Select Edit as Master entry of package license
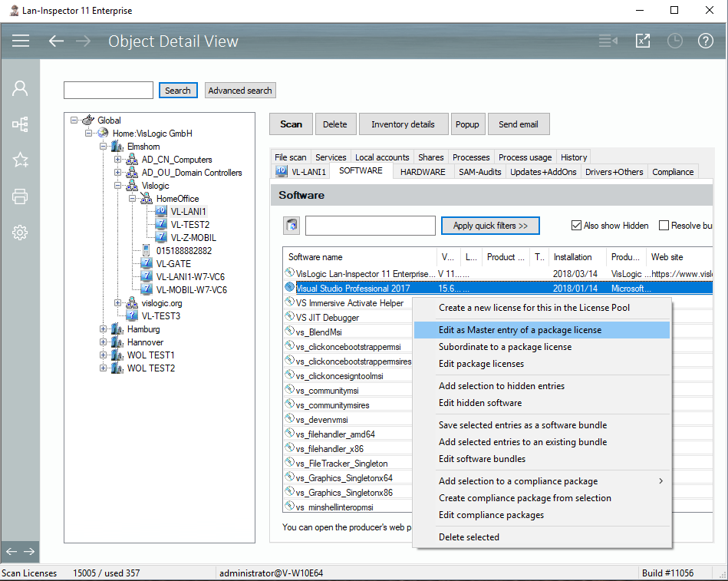 519,330
